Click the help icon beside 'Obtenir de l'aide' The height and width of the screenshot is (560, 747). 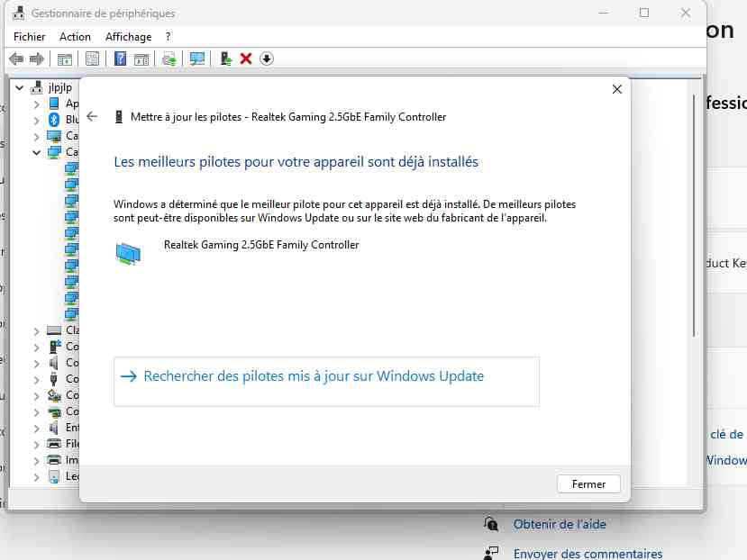click(491, 524)
